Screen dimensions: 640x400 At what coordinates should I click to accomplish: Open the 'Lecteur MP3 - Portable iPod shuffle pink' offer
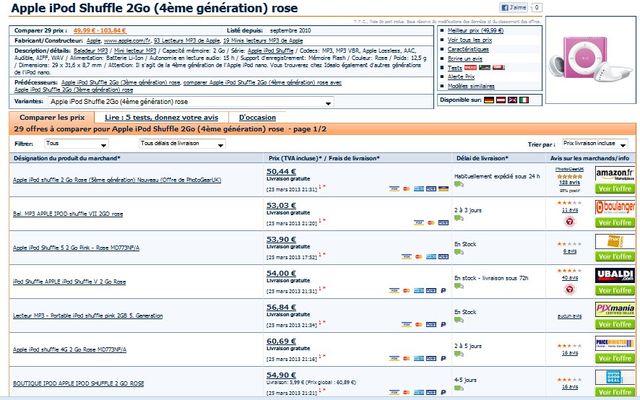click(88, 316)
